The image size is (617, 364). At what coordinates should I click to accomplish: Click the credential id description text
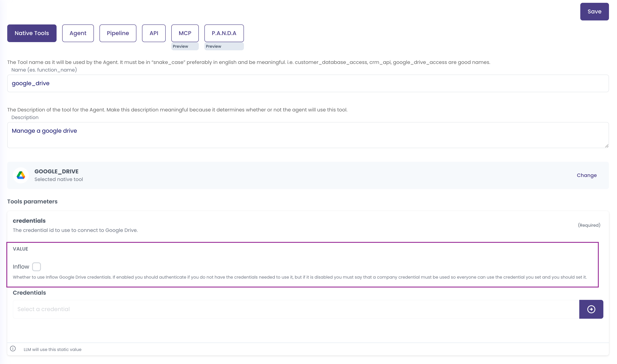coord(75,230)
